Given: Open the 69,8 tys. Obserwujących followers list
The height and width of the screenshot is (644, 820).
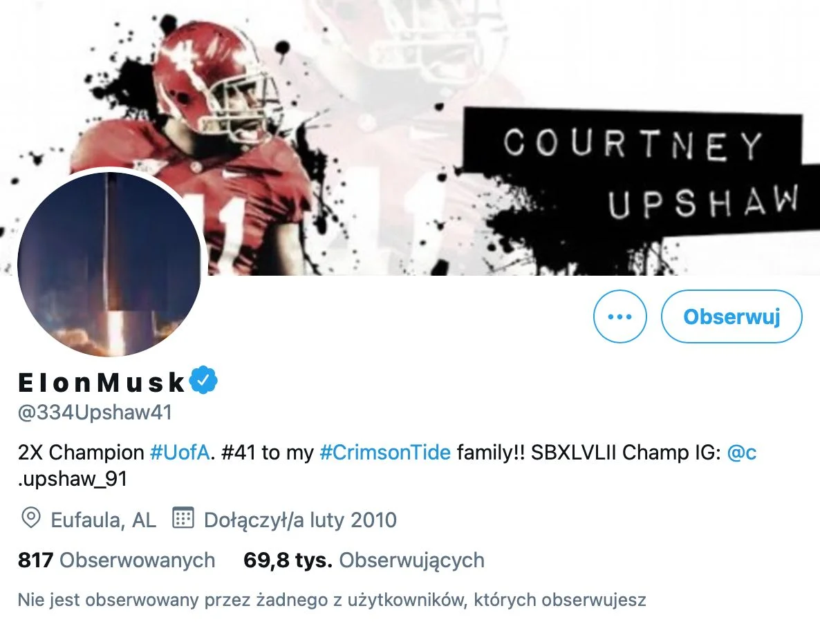Looking at the screenshot, I should point(364,560).
